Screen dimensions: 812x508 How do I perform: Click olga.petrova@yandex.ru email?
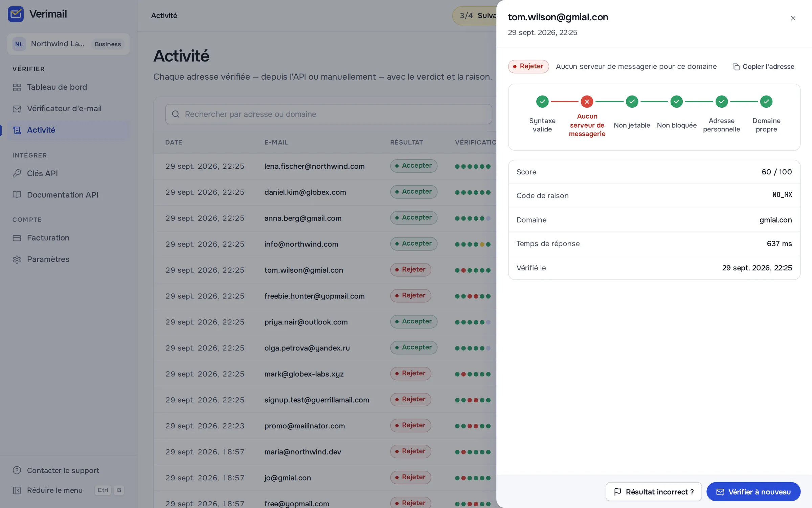tap(307, 348)
